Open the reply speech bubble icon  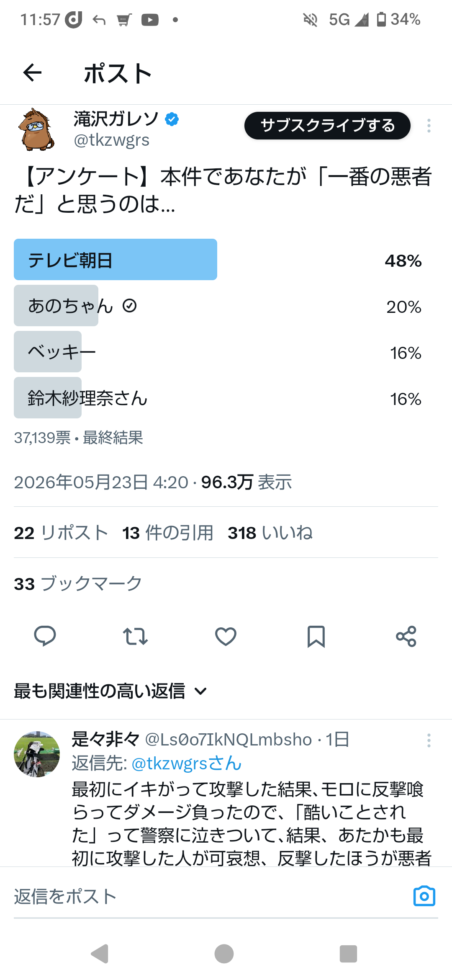click(45, 637)
